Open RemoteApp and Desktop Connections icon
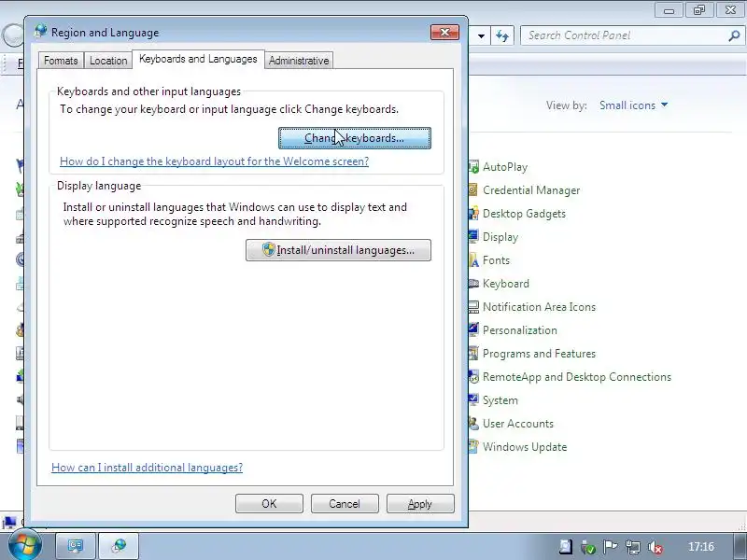The height and width of the screenshot is (560, 747). [x=473, y=377]
